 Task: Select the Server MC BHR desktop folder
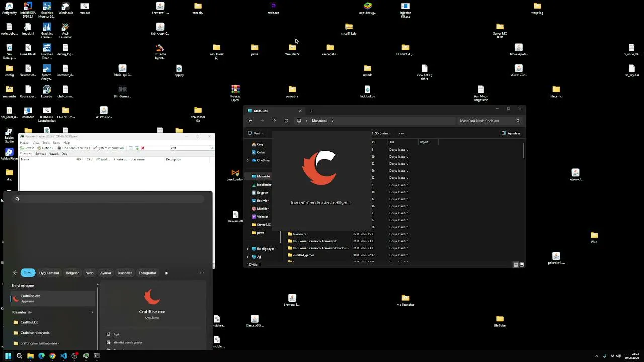tap(500, 31)
